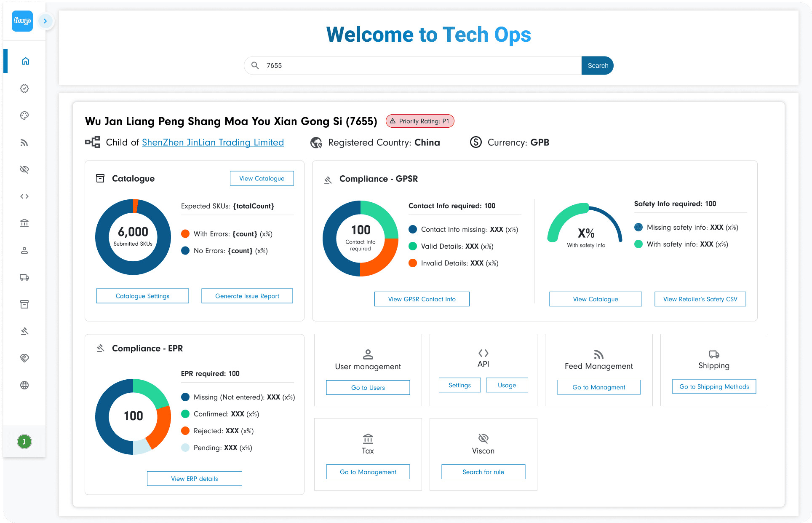Open the bank Tax sidebar icon

[24, 223]
